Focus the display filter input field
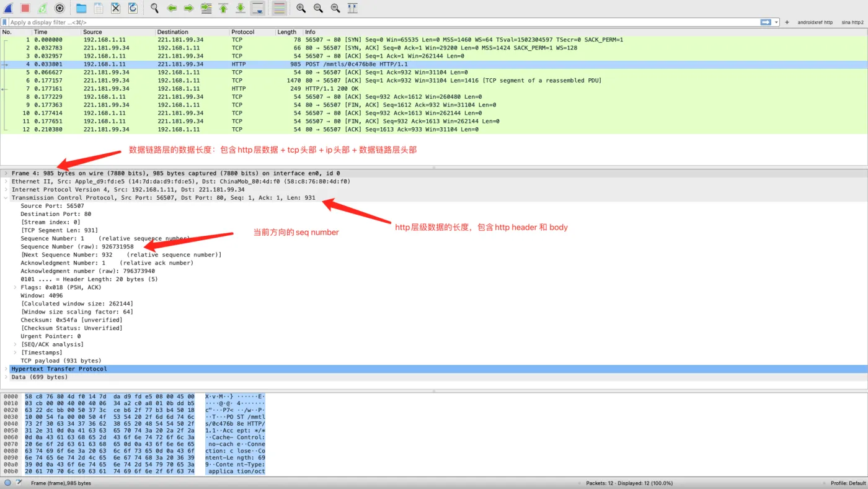 click(384, 22)
